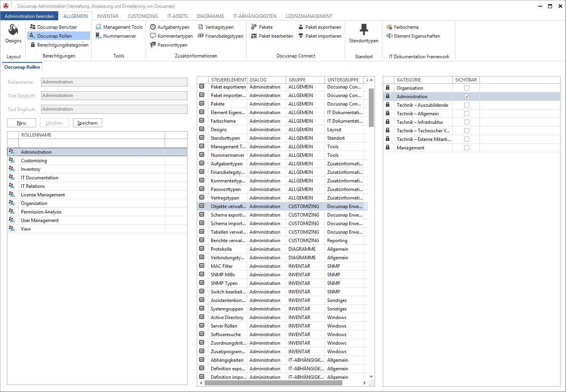Check Sichtbar for Technik – Auszubildende

[x=467, y=105]
